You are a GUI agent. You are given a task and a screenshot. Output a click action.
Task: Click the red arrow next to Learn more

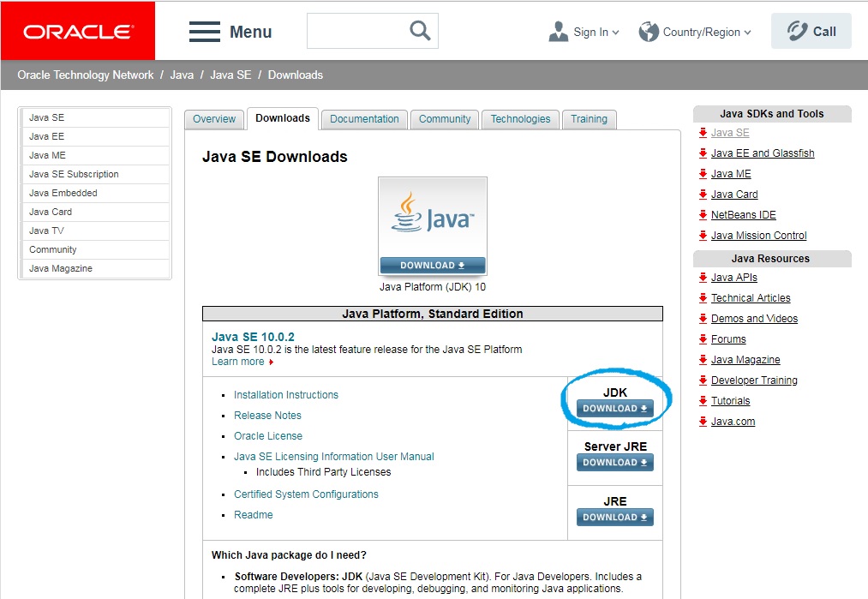tap(272, 362)
